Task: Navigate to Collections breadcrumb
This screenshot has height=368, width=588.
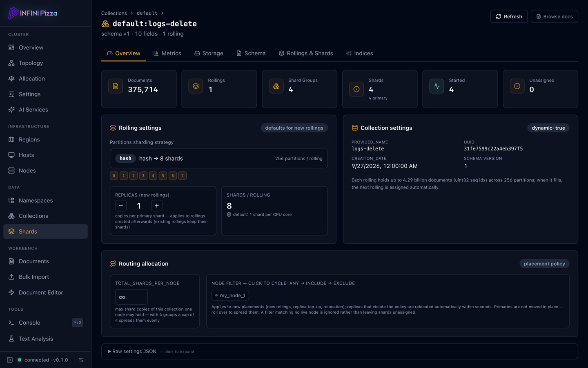Action: tap(114, 13)
